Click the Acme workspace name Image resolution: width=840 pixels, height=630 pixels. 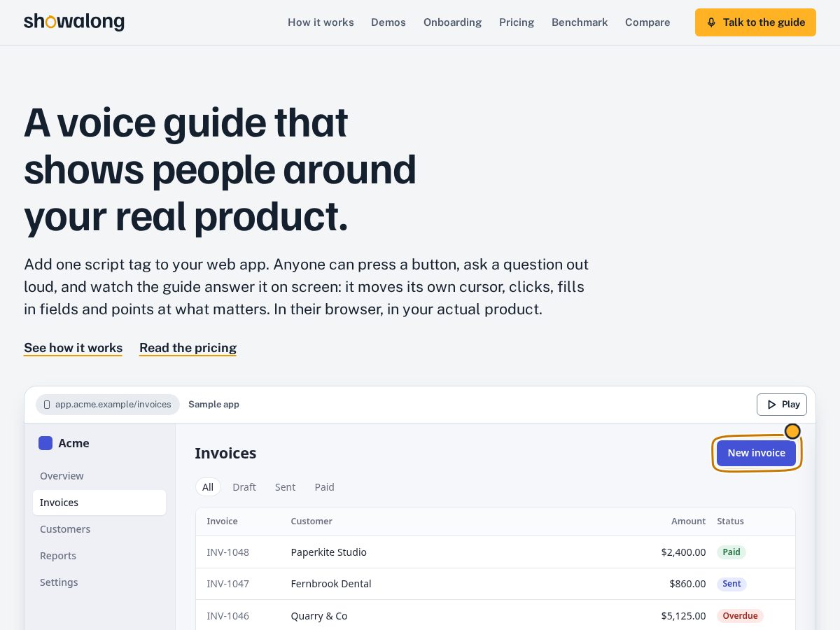[x=73, y=443]
